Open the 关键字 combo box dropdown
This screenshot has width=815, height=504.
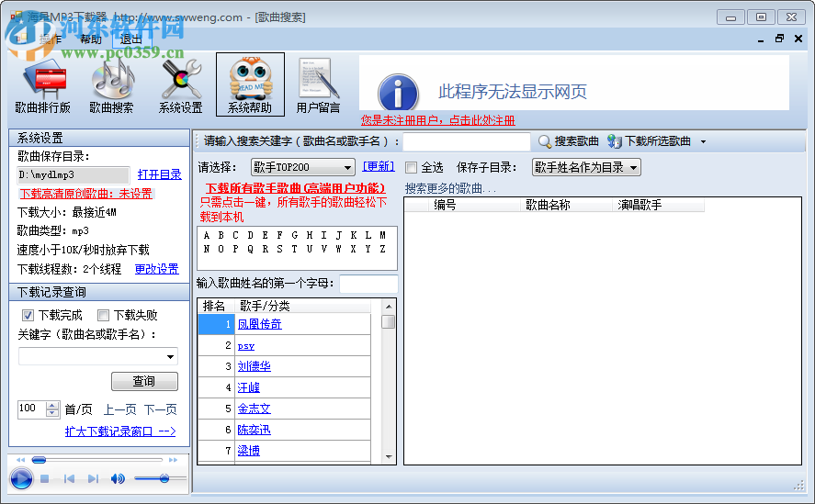(170, 356)
